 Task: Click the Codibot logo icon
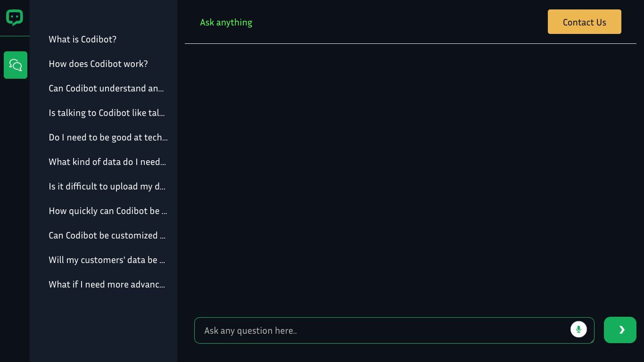[15, 18]
